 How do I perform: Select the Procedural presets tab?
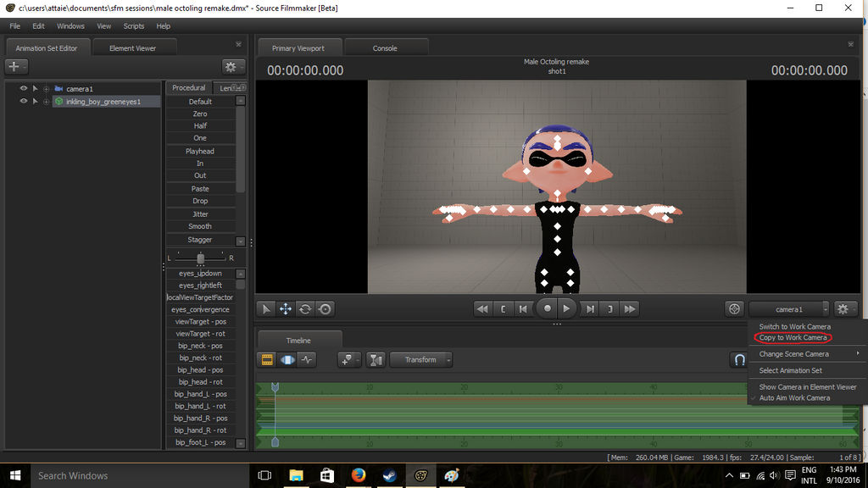tap(189, 88)
